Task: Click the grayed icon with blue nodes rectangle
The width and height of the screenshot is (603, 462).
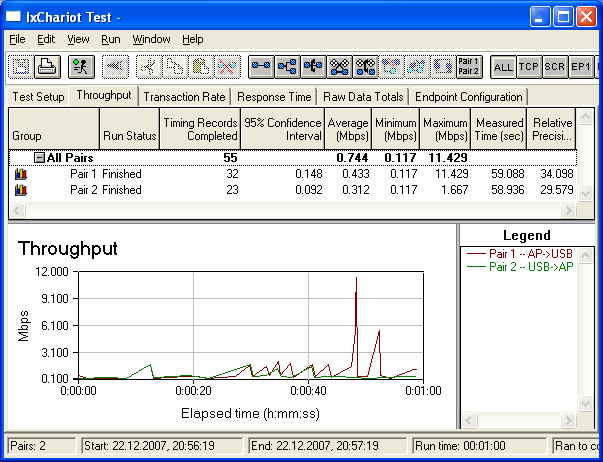Action: [x=444, y=67]
